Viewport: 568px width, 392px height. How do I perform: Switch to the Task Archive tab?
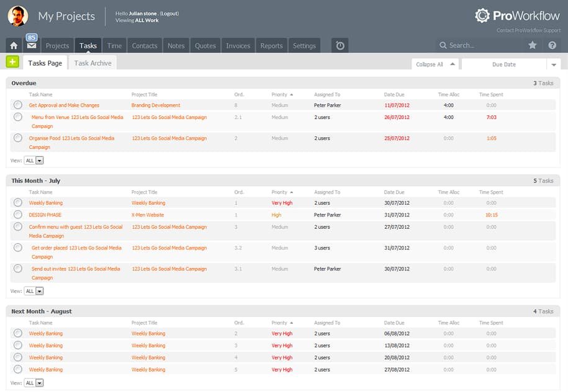point(92,63)
